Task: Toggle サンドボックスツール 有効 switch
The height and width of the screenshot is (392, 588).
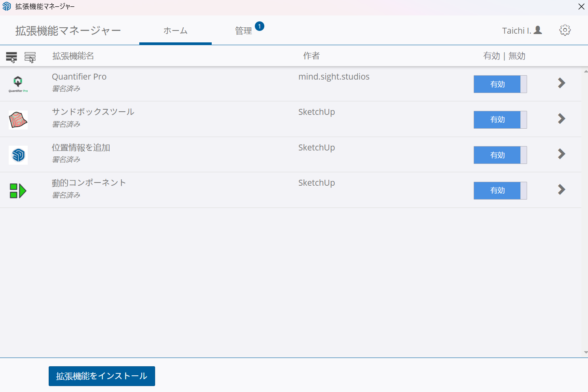Action: [500, 120]
